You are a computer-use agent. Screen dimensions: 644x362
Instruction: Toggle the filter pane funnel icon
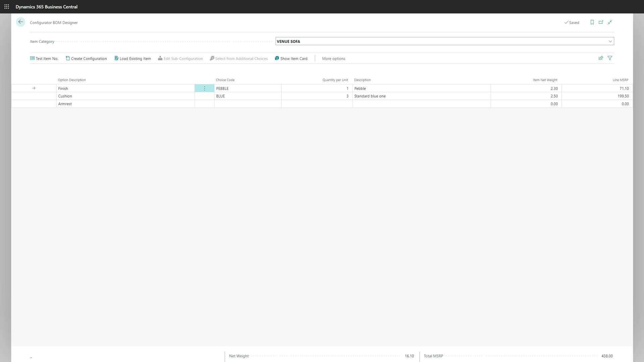610,58
